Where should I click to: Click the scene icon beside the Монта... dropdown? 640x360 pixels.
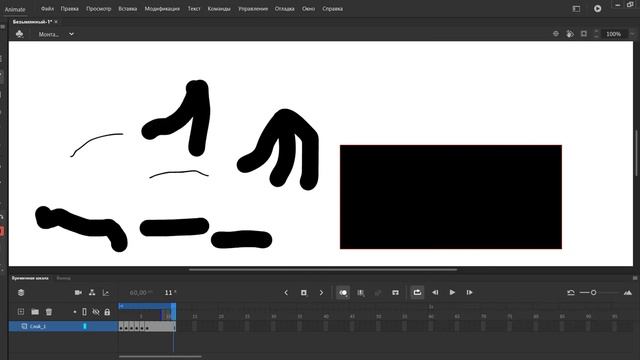point(19,34)
